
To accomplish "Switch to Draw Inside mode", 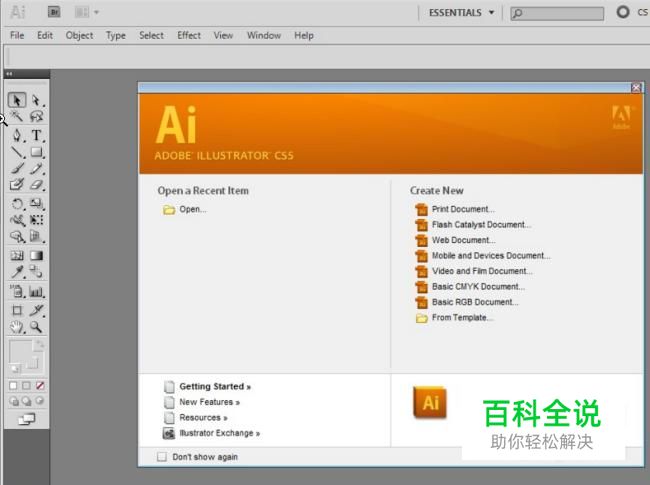I will click(39, 401).
